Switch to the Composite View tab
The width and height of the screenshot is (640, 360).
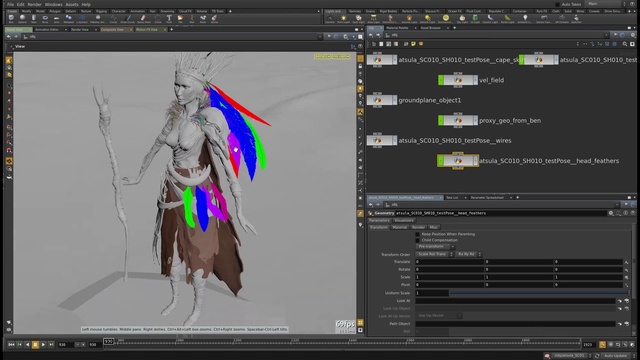112,29
